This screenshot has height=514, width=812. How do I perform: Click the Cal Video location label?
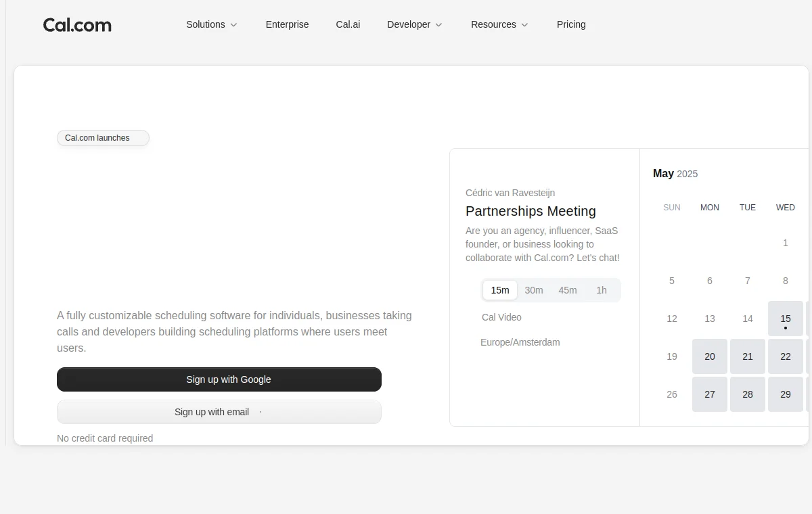501,317
